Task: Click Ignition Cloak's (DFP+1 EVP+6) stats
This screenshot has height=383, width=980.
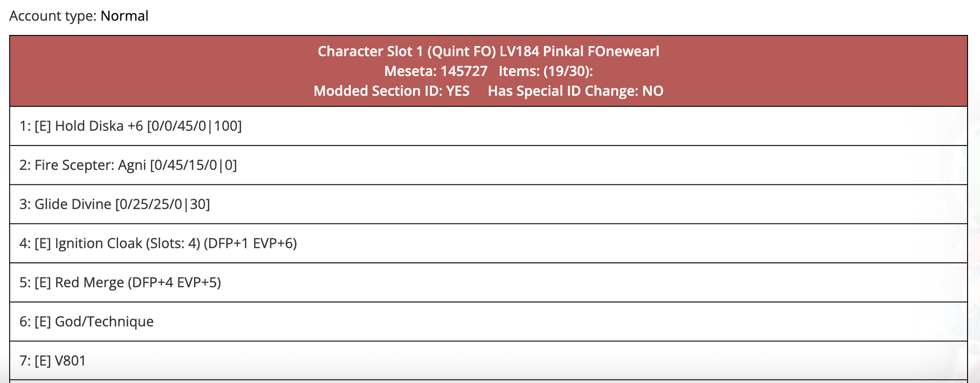Action: tap(250, 244)
